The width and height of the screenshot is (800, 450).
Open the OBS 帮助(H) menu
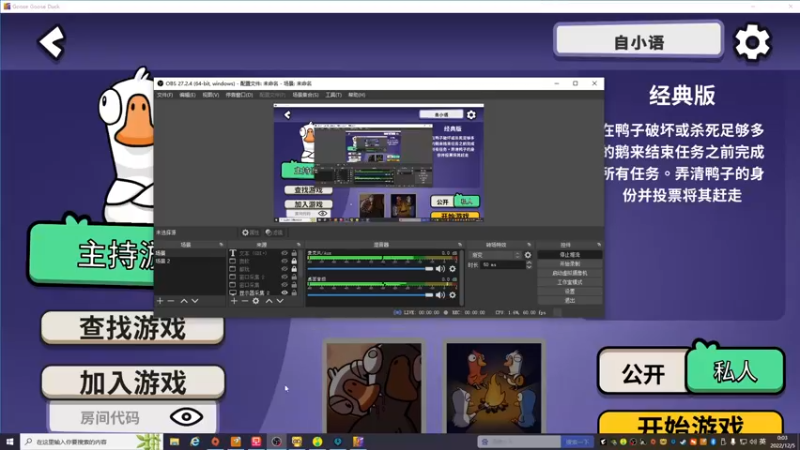click(357, 95)
